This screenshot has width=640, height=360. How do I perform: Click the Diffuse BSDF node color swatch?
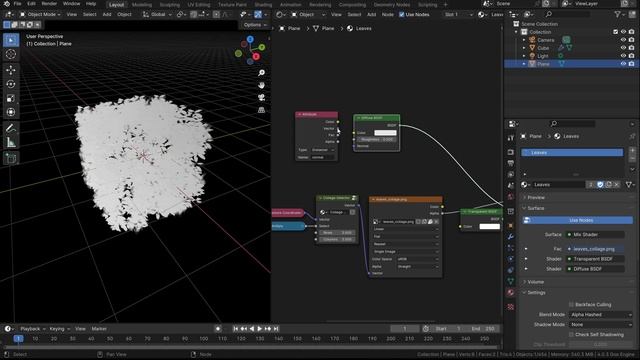click(x=385, y=133)
